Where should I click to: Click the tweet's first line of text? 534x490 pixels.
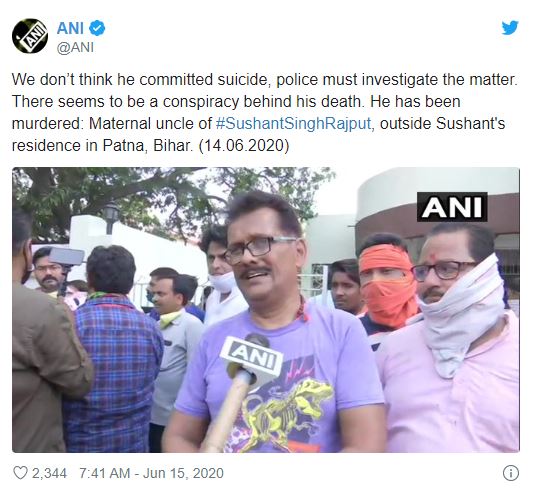(264, 79)
